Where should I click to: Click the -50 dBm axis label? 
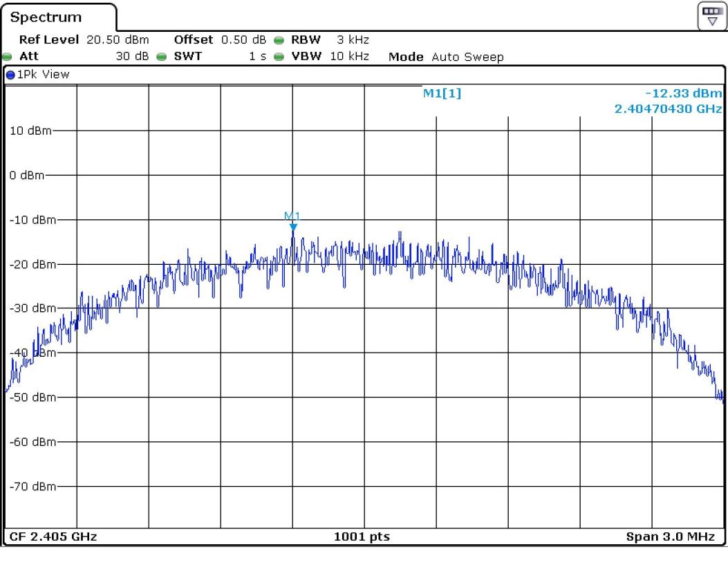32,398
